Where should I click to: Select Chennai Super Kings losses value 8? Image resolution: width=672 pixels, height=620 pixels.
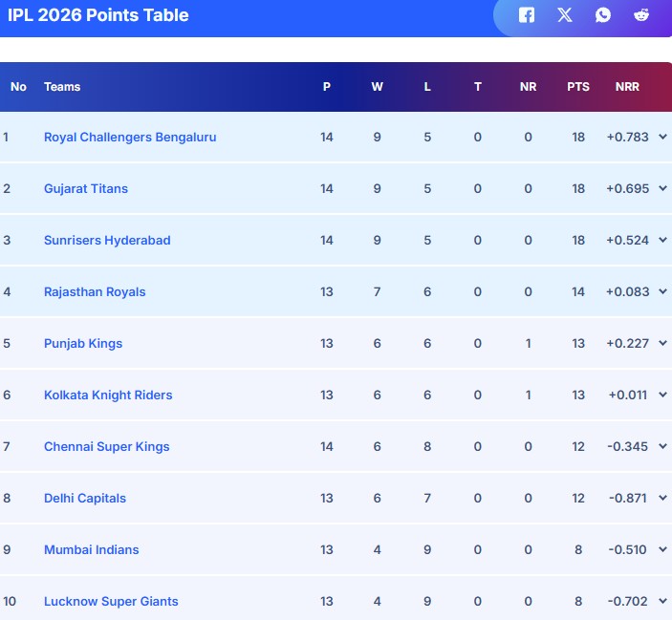coord(427,446)
